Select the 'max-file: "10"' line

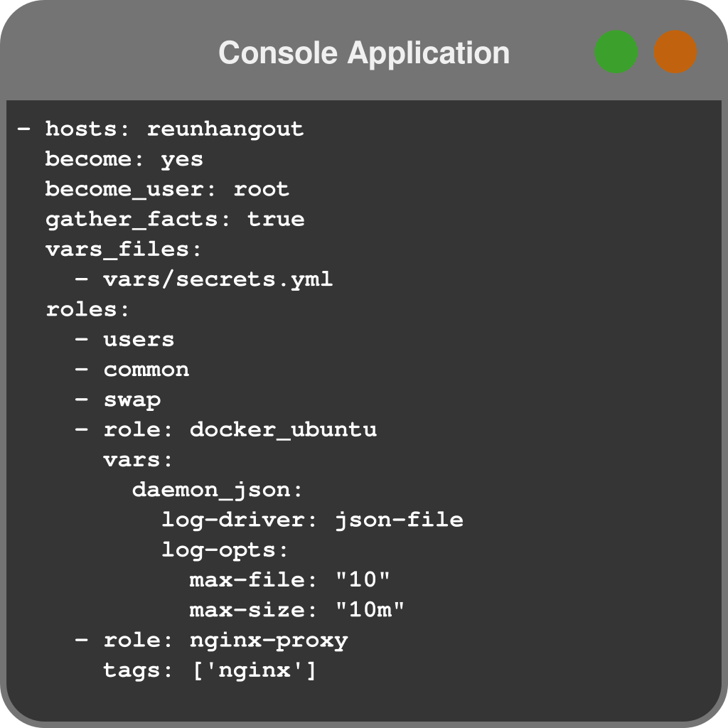point(290,580)
